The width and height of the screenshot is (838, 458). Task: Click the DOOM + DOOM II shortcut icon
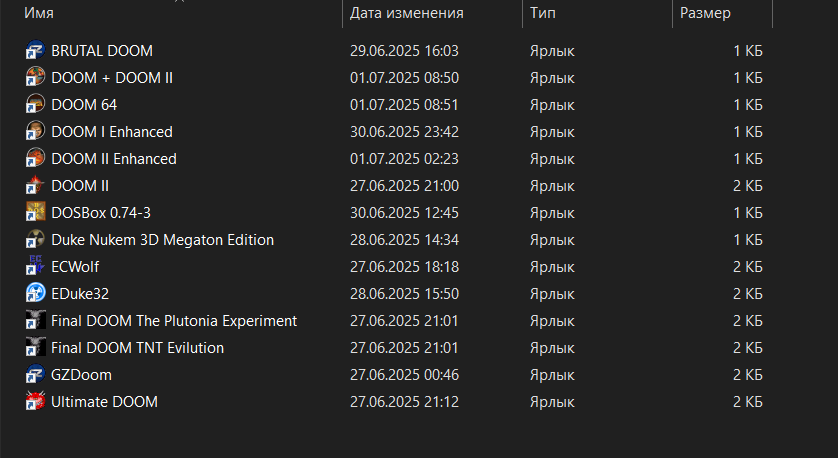tap(35, 77)
